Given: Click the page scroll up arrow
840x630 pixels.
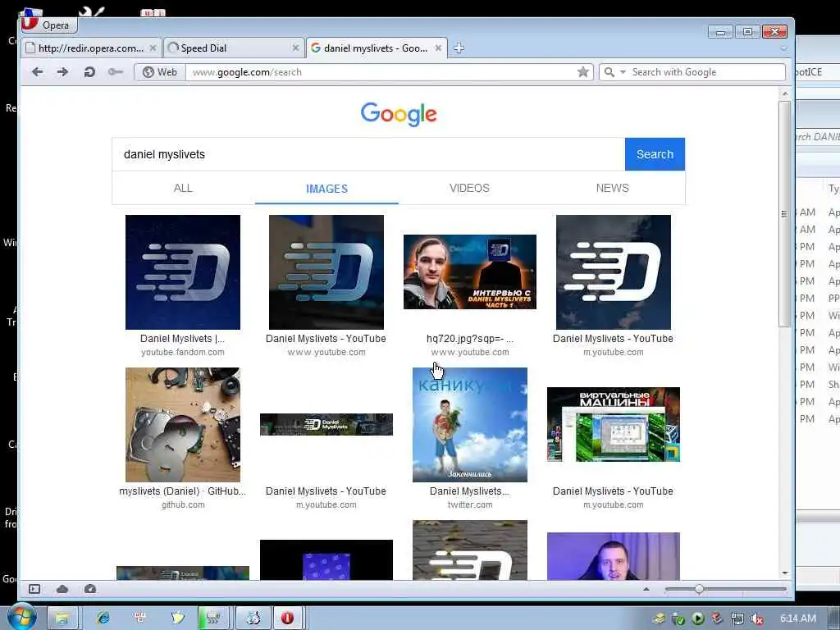Looking at the screenshot, I should pos(785,94).
